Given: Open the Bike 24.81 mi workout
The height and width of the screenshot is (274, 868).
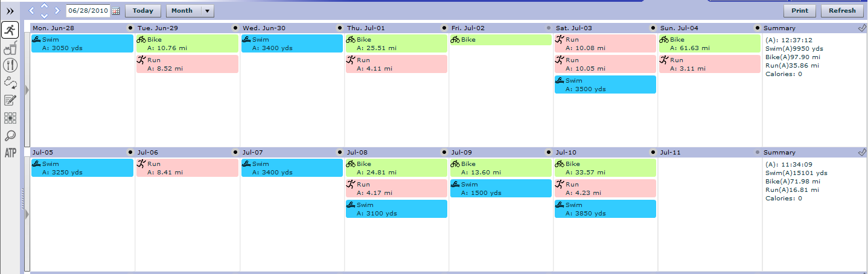Looking at the screenshot, I should pyautogui.click(x=396, y=168).
